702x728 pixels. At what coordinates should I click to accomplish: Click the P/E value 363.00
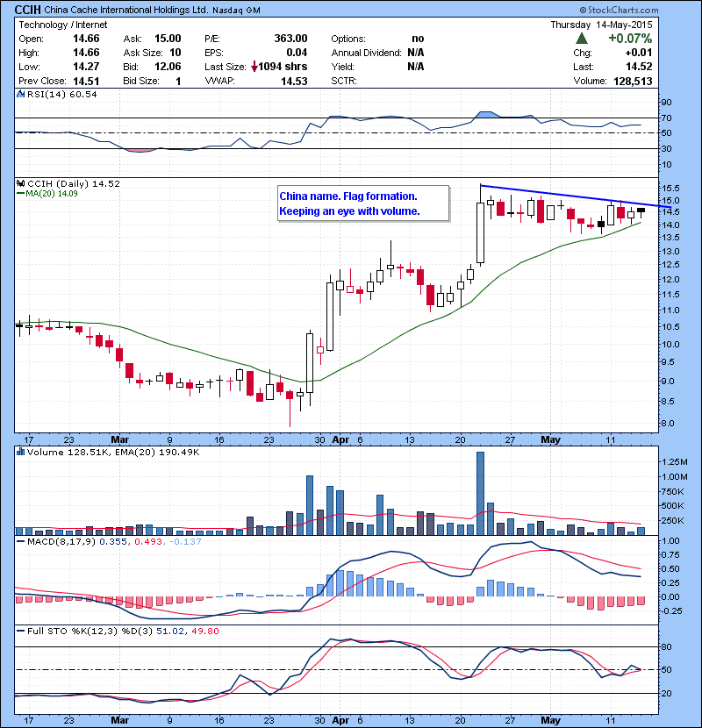[290, 39]
